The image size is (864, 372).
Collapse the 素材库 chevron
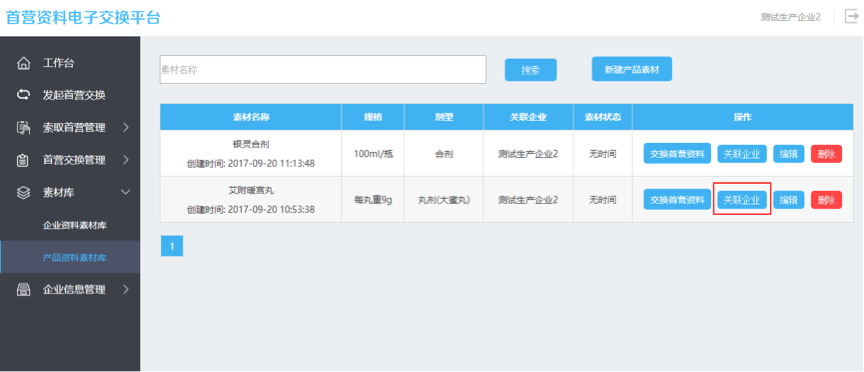(126, 192)
